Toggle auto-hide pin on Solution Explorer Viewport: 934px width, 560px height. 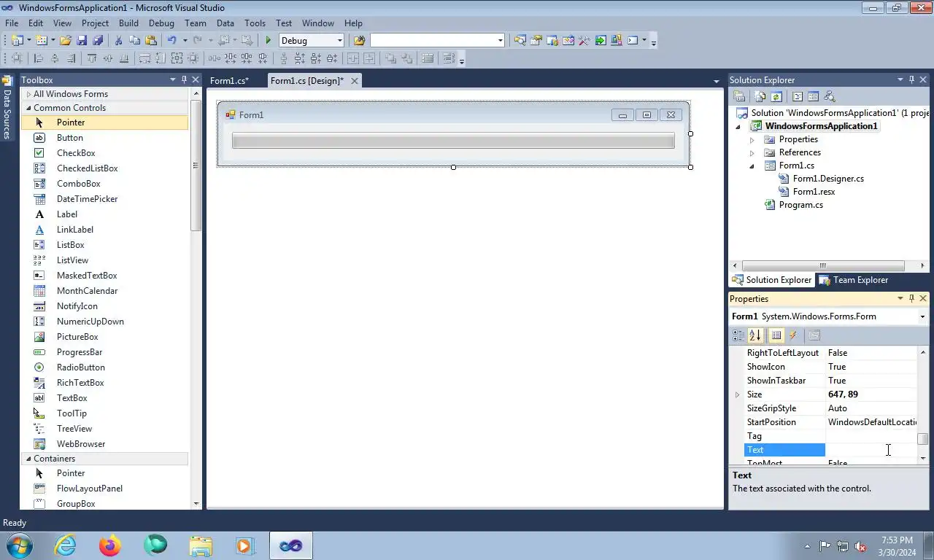(911, 79)
